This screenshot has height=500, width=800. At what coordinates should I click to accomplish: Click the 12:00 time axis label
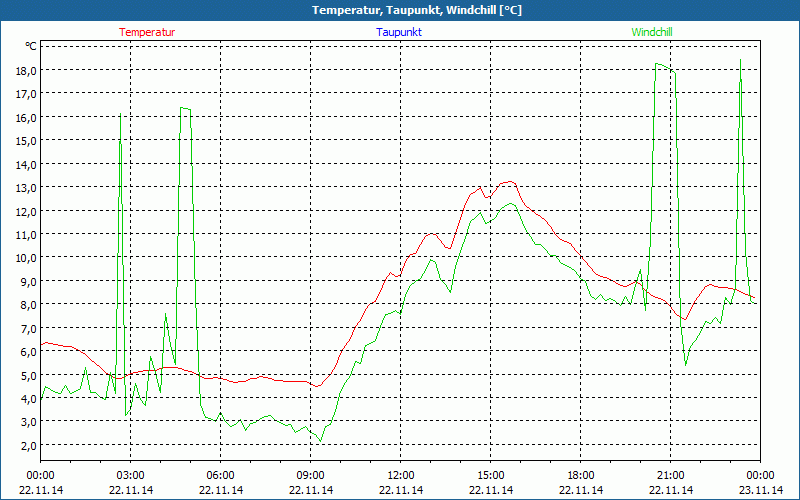pyautogui.click(x=401, y=476)
